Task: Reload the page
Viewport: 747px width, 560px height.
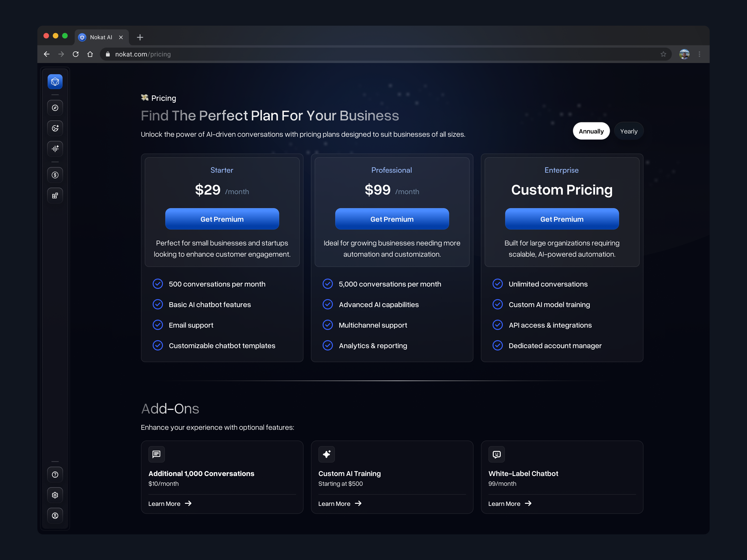Action: 76,54
